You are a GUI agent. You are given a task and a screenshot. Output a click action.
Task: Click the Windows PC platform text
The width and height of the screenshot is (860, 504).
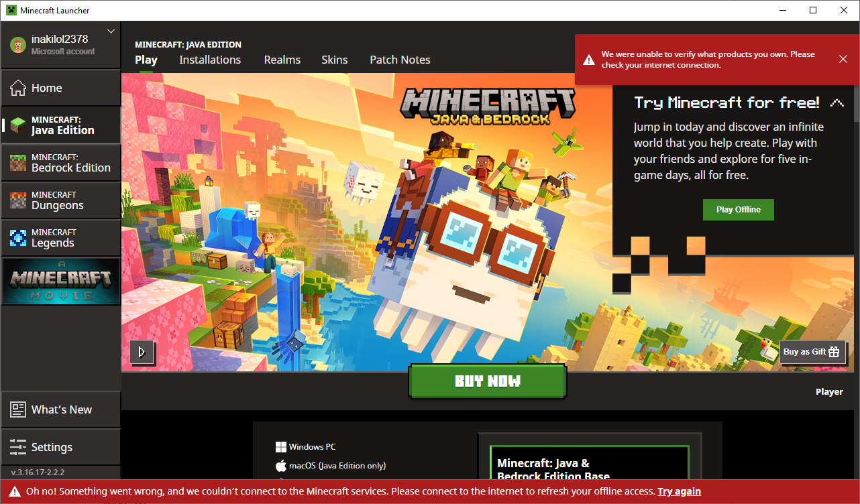pos(313,447)
